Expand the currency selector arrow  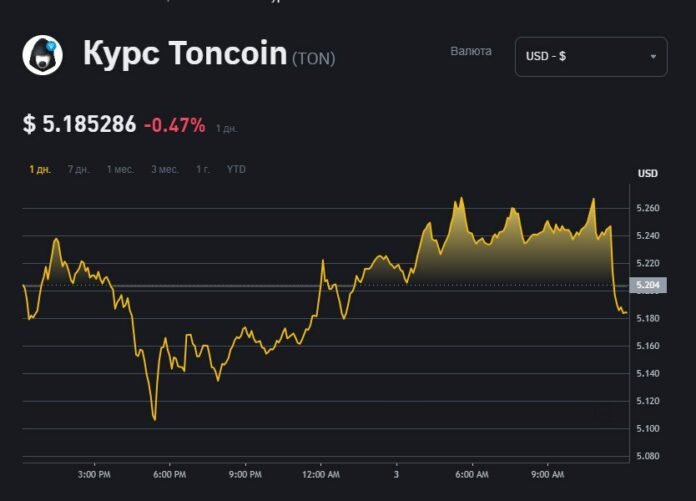[653, 56]
